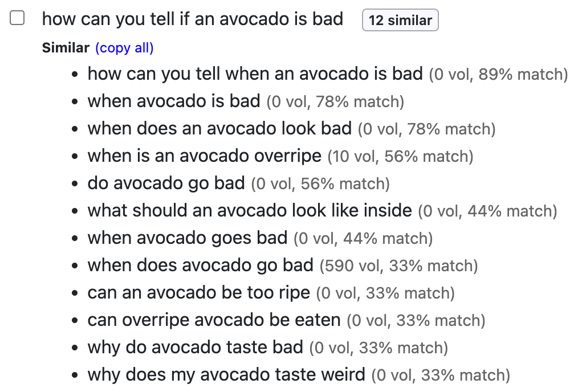This screenshot has height=392, width=578.
Task: Click 'what should an avocado look like inside'
Action: (250, 210)
